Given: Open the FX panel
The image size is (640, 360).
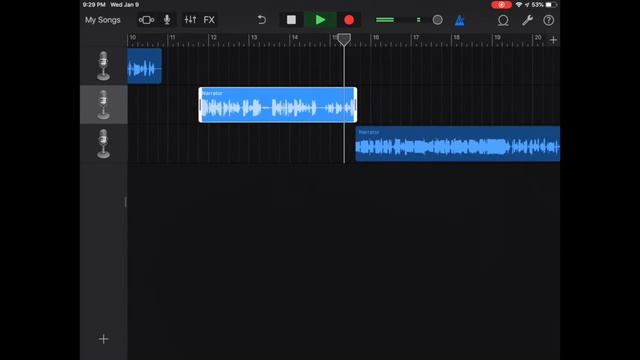Looking at the screenshot, I should tap(209, 20).
